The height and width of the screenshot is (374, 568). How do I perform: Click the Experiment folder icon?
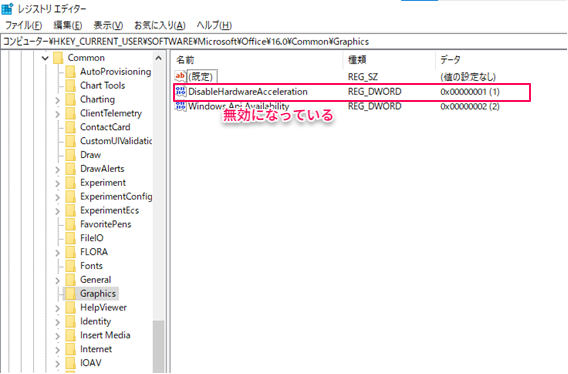point(71,182)
